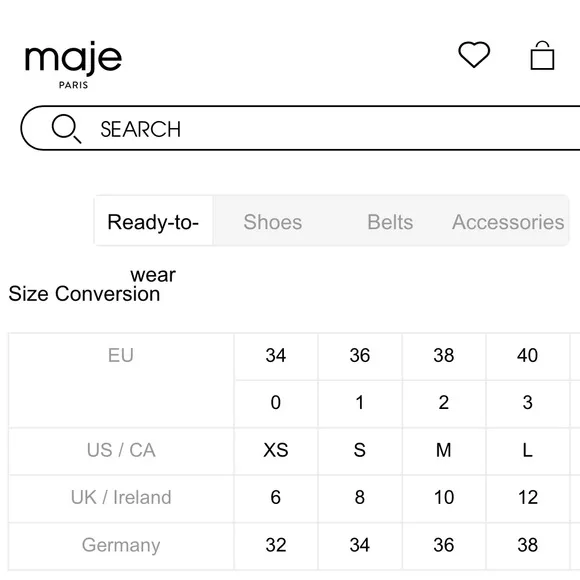580x580 pixels.
Task: Switch to the Belts tab
Action: [x=390, y=222]
